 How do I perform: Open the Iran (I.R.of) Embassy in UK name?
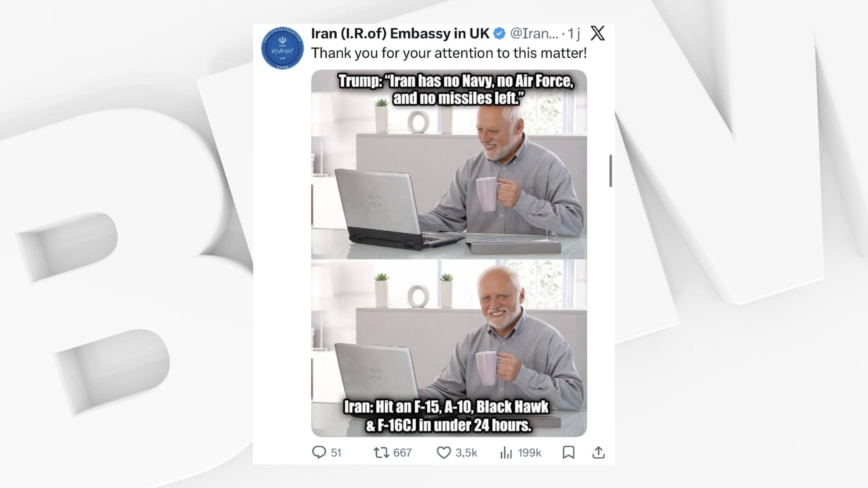(400, 33)
